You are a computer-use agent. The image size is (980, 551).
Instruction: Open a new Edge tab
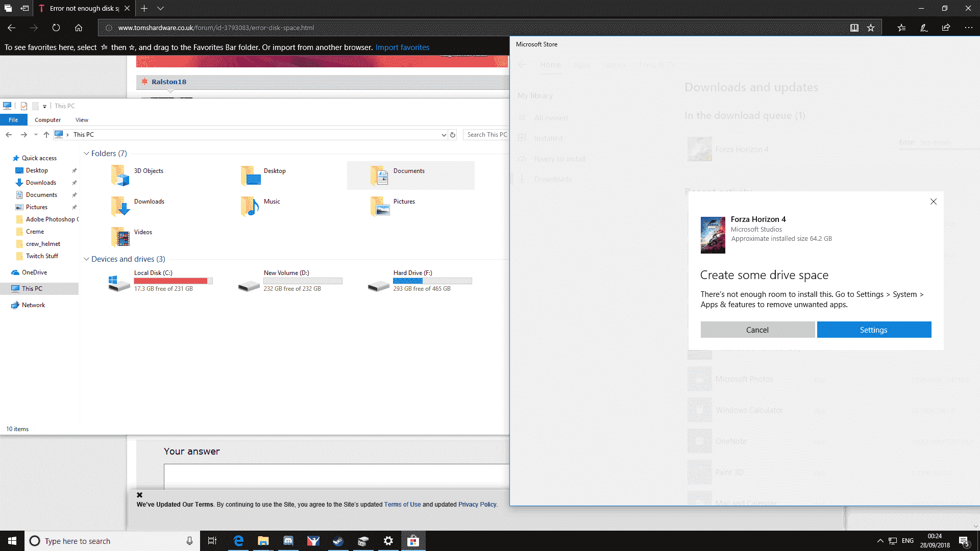tap(144, 8)
